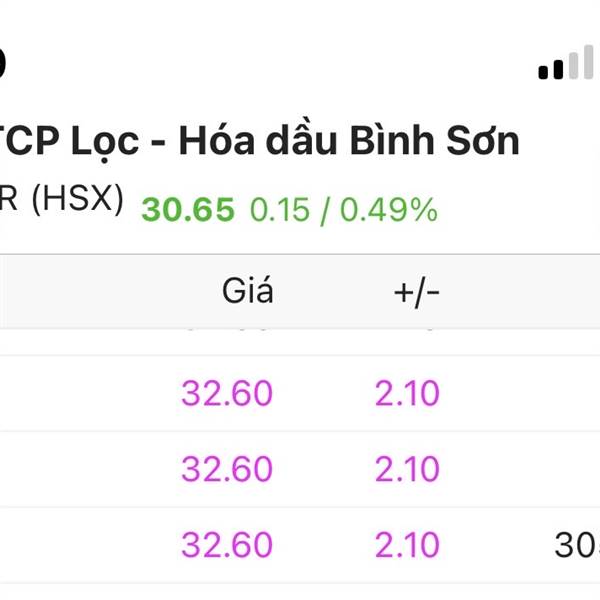The height and width of the screenshot is (600, 600).
Task: Tap the middle row's 32.60 price
Action: click(x=227, y=468)
